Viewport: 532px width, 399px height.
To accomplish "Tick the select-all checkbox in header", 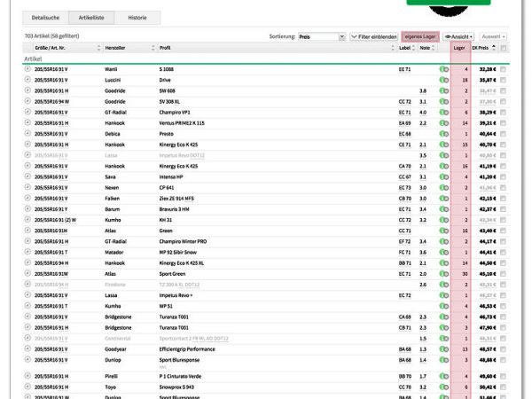I will [503, 48].
